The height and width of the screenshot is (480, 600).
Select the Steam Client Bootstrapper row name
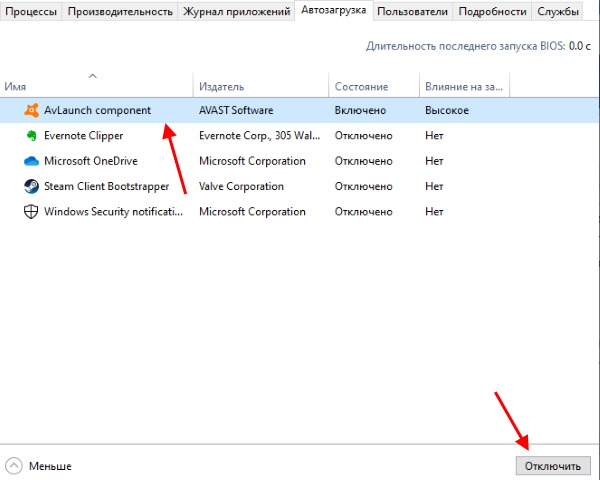(106, 186)
